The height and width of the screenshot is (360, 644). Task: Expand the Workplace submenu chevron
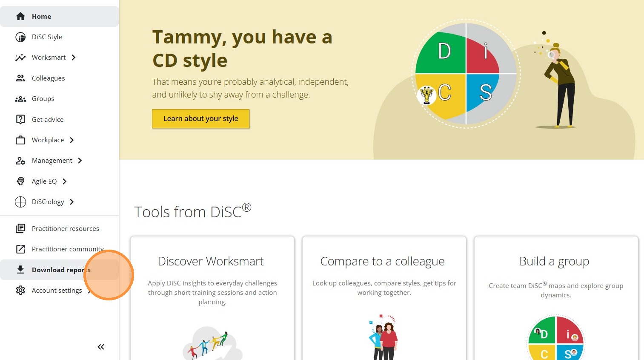pos(72,140)
